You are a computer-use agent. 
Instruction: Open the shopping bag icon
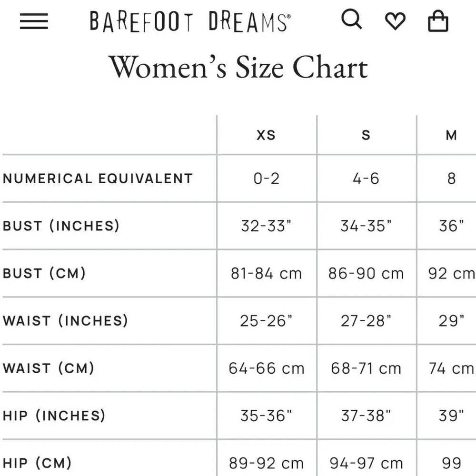tap(437, 21)
